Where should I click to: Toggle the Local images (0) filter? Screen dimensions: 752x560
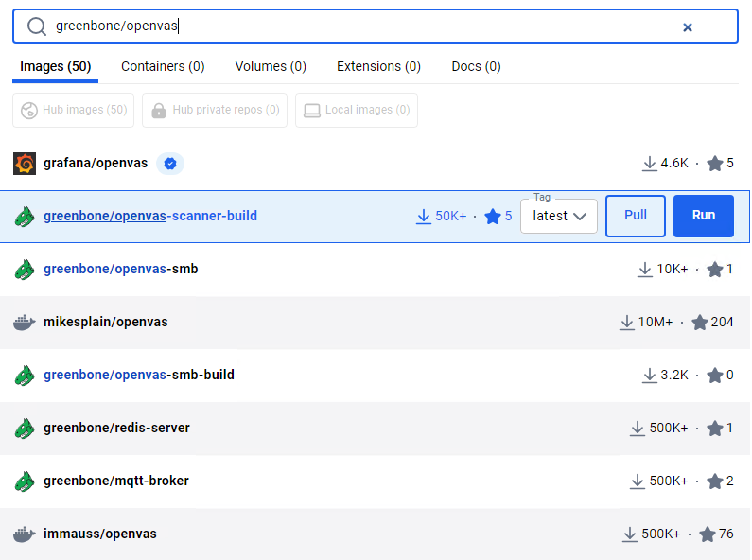pyautogui.click(x=357, y=110)
